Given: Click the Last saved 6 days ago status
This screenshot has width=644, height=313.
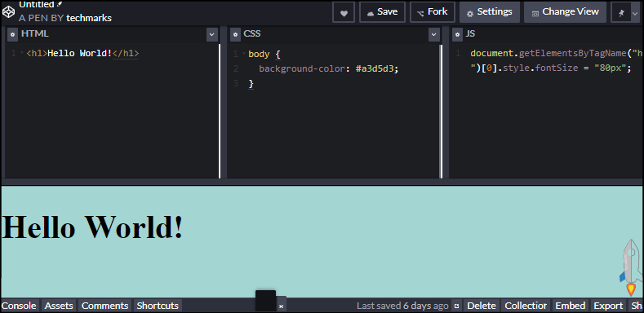Looking at the screenshot, I should click(x=402, y=306).
